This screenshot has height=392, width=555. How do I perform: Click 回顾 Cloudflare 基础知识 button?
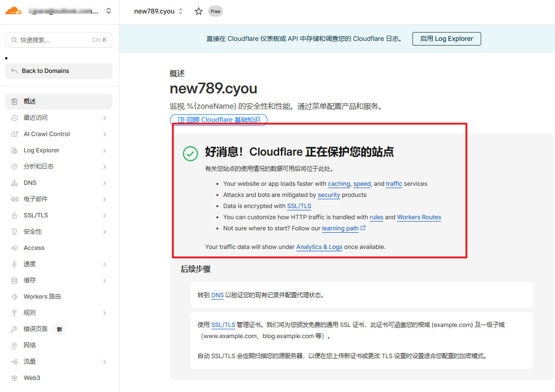tap(219, 120)
